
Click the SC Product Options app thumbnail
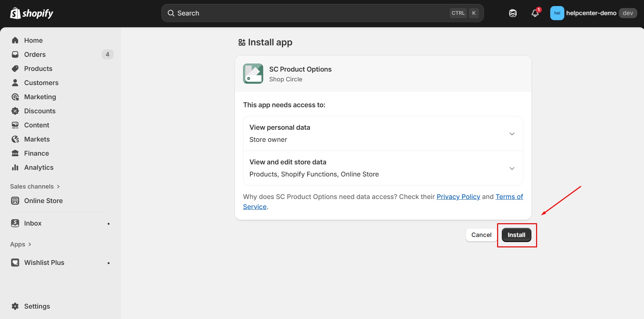click(253, 73)
